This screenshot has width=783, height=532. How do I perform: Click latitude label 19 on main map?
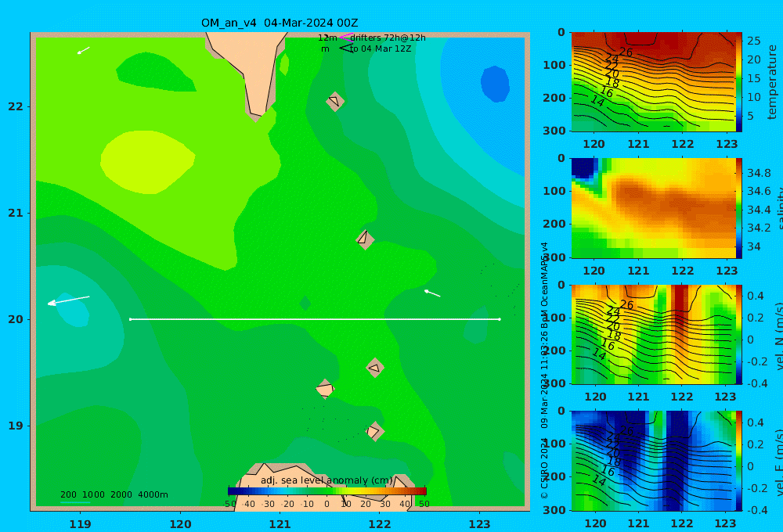pos(16,426)
